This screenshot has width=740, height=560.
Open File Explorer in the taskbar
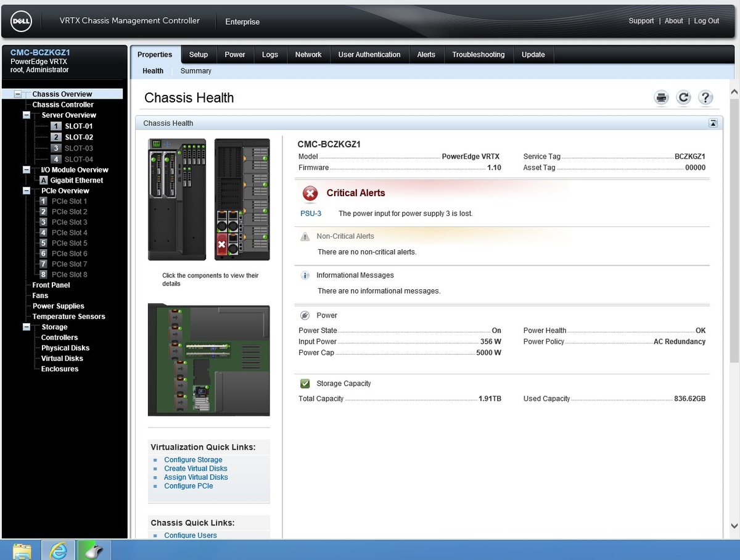click(x=22, y=550)
